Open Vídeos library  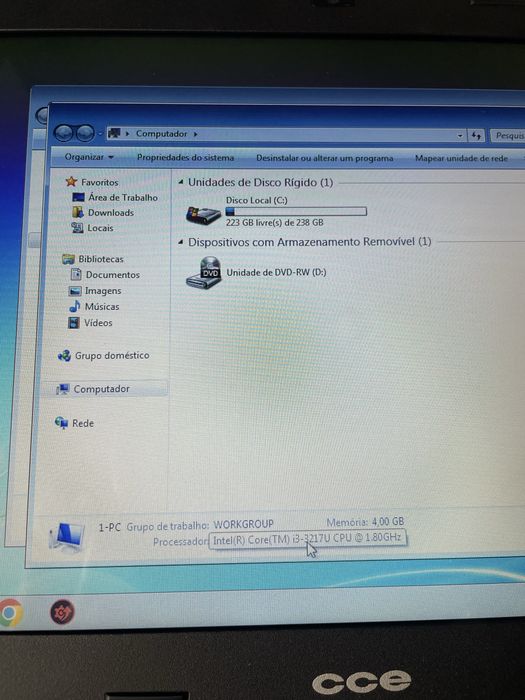pos(98,322)
